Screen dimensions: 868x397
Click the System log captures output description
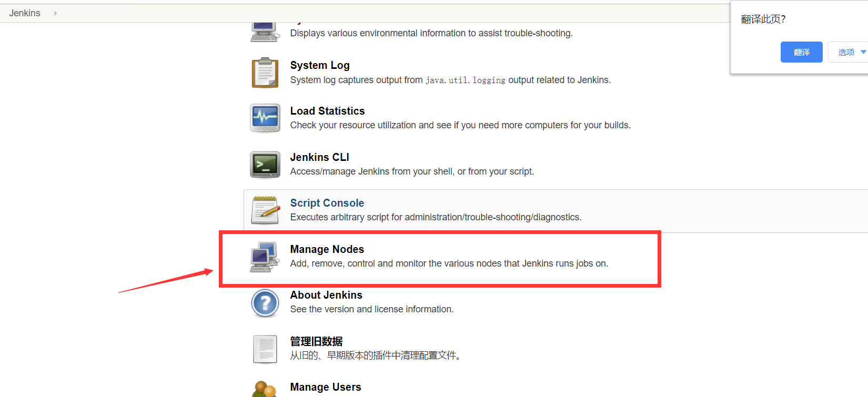point(450,80)
